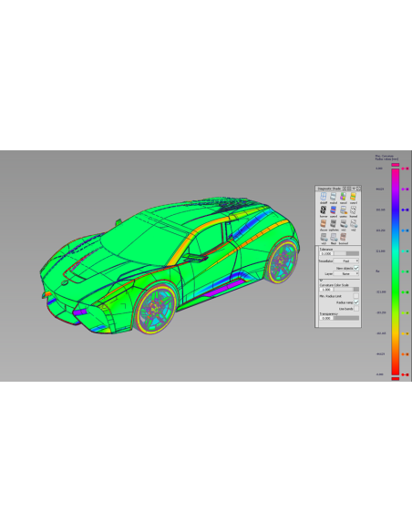Collapse the Diagnostic Shade panel via title-bar arrow
Viewport: 412px width, 532px height.
pos(354,189)
